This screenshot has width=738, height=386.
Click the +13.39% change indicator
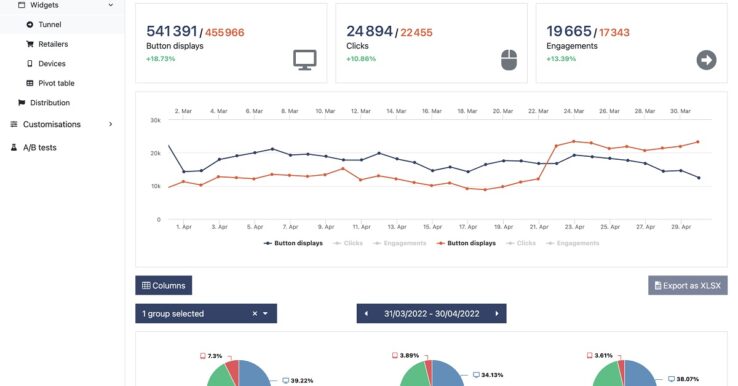pos(561,59)
